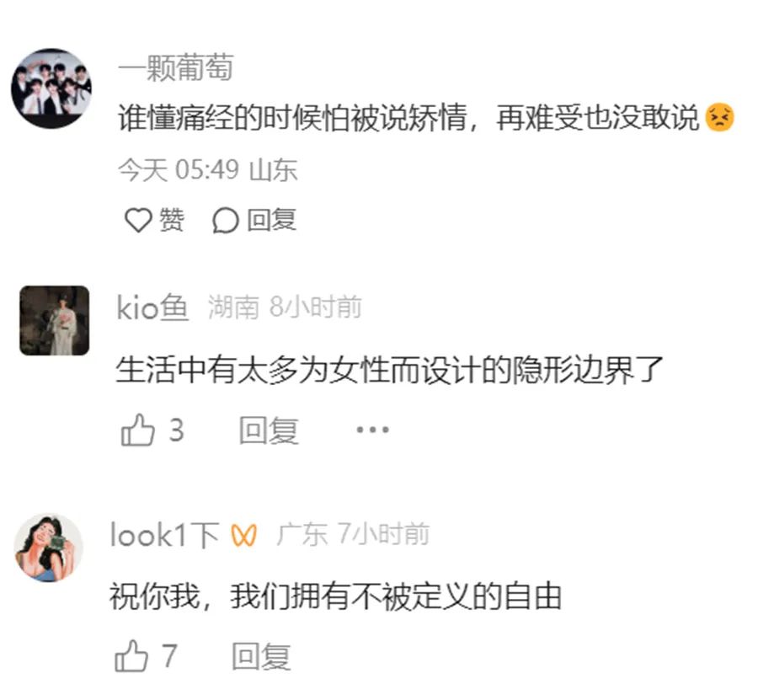
Task: Reply to kio鱼's comment
Action: coord(269,430)
